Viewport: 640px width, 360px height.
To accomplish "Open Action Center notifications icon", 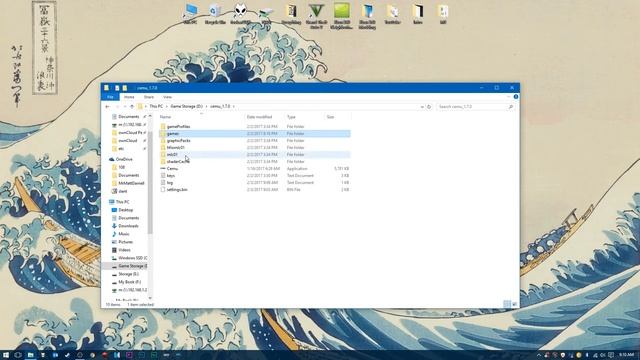I will (x=611, y=355).
